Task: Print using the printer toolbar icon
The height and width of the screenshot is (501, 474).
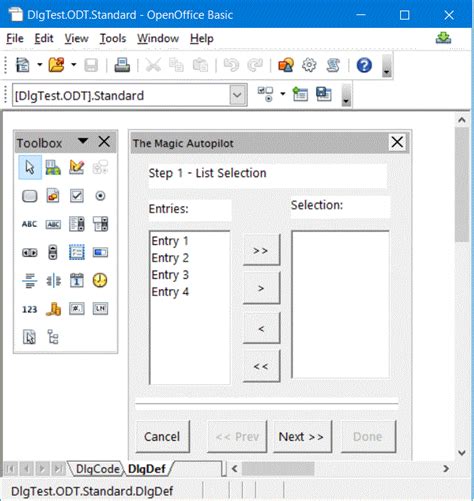Action: (x=122, y=65)
